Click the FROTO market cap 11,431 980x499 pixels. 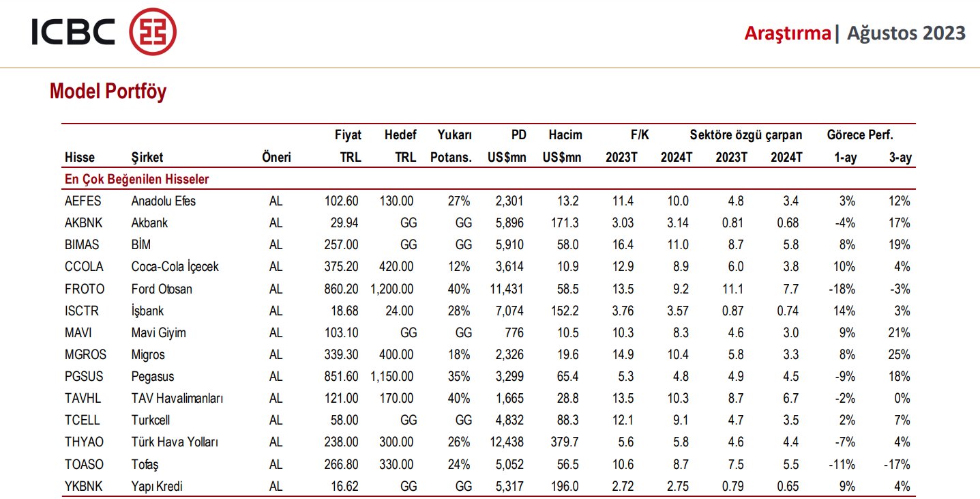tap(507, 289)
